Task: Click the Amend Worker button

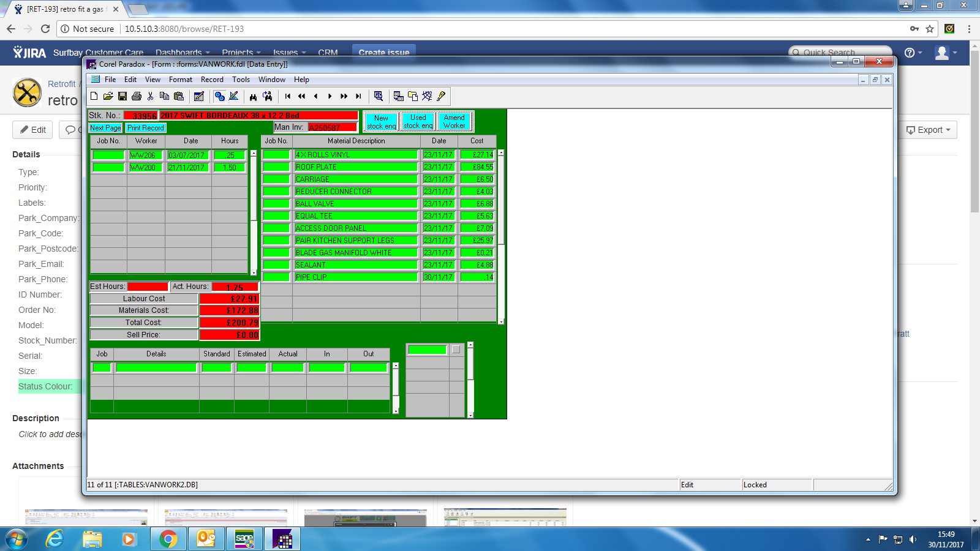Action: coord(454,122)
